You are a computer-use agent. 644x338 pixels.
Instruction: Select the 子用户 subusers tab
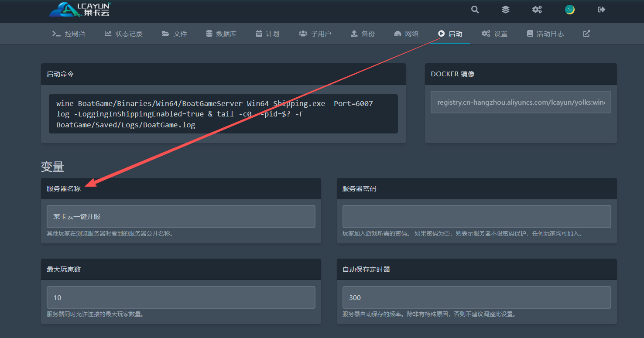click(315, 34)
